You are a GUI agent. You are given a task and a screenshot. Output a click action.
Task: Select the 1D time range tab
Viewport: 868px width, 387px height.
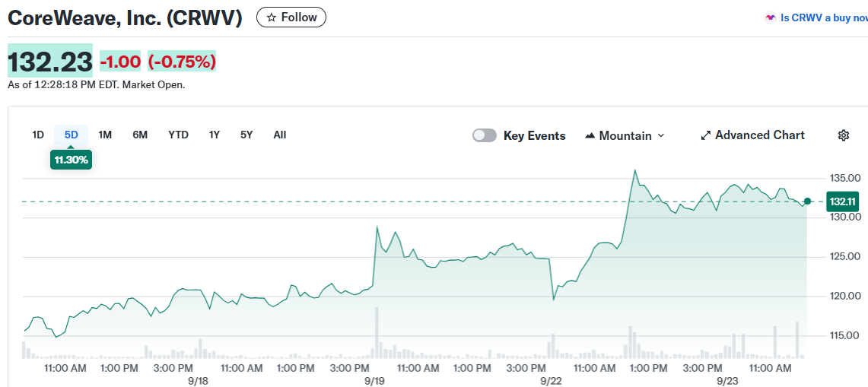coord(37,135)
